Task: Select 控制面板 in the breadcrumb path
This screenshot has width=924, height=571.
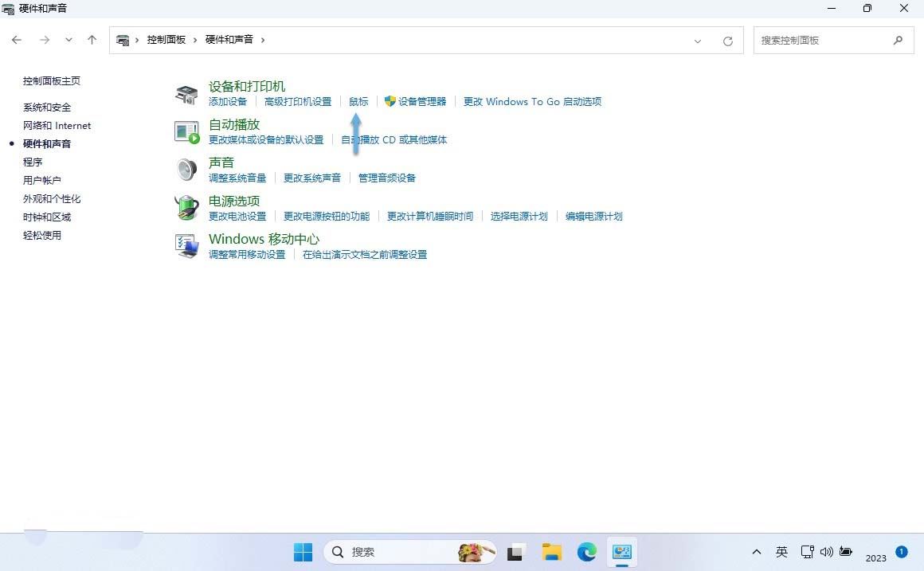Action: (167, 39)
